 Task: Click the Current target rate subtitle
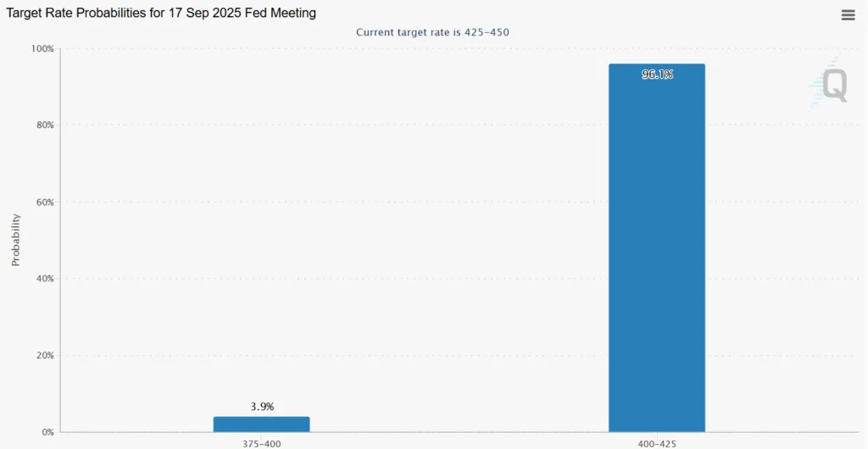(x=432, y=32)
